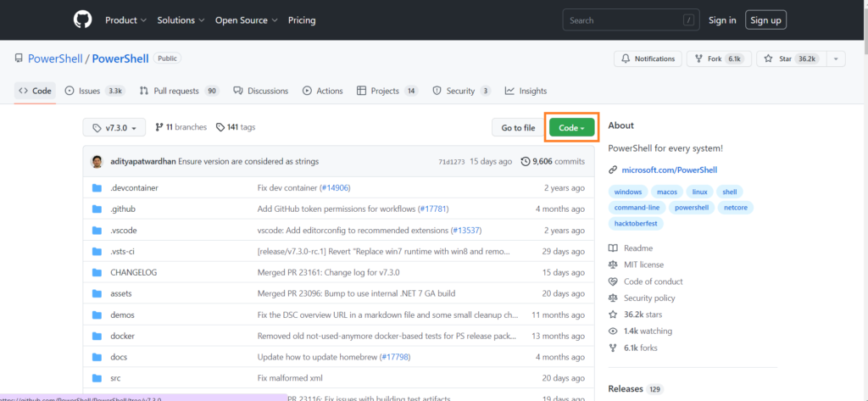Click the linux topic tag
The width and height of the screenshot is (868, 401).
tap(699, 192)
